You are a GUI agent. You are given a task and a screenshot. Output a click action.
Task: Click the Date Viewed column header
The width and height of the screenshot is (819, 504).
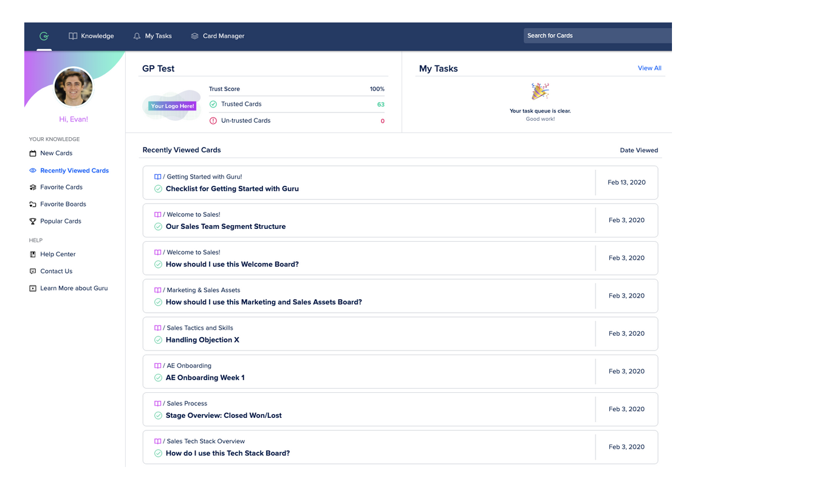click(x=639, y=150)
